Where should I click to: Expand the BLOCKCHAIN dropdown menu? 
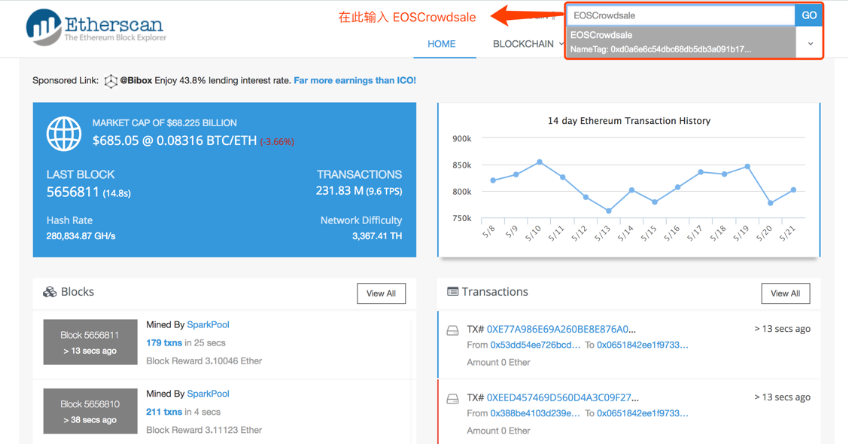pyautogui.click(x=530, y=44)
